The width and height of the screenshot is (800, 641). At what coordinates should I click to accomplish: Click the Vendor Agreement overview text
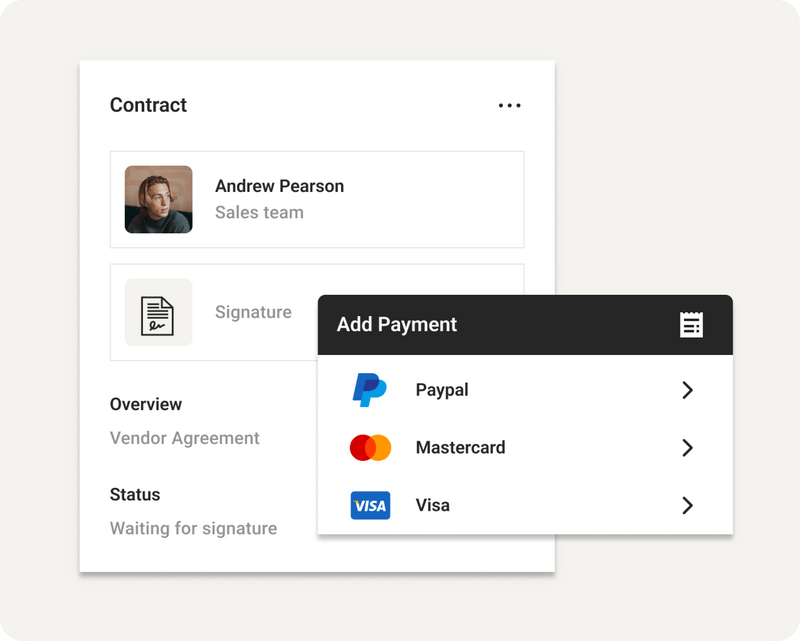[x=185, y=438]
